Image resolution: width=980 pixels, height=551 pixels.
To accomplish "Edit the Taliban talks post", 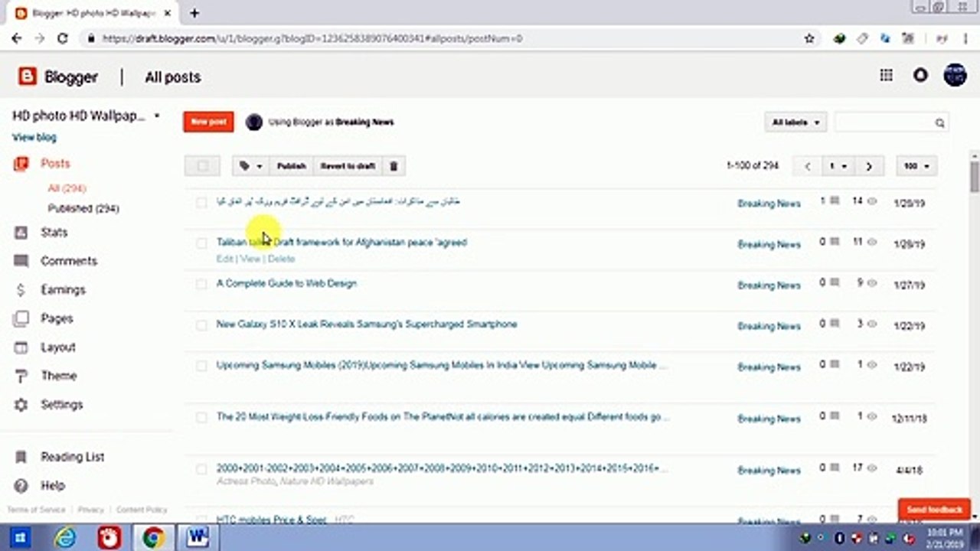I will click(224, 259).
